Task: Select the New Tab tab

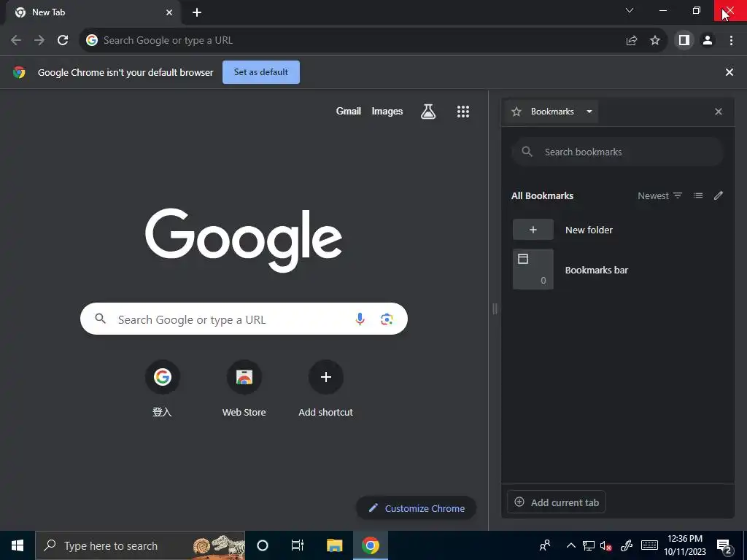Action: [x=93, y=12]
